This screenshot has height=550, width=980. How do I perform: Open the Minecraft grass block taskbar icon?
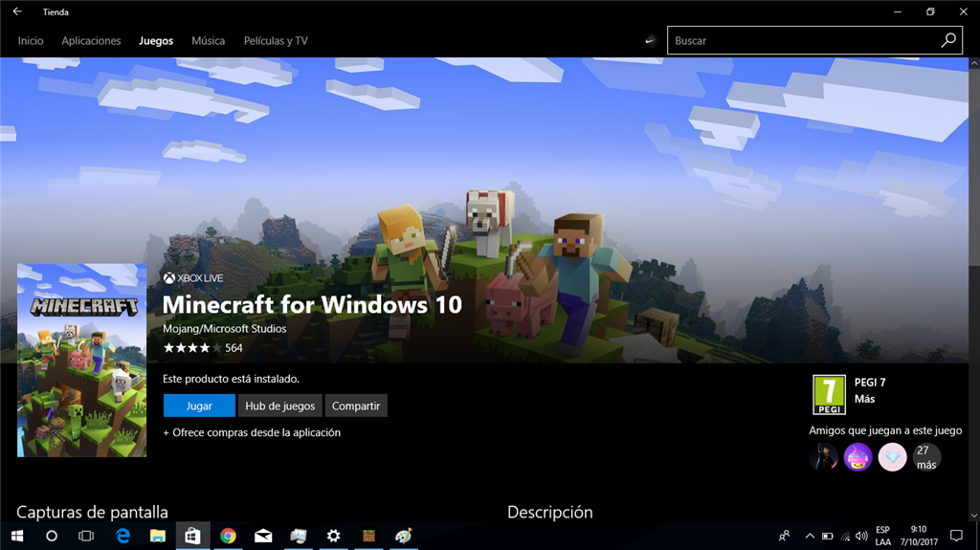tap(368, 537)
